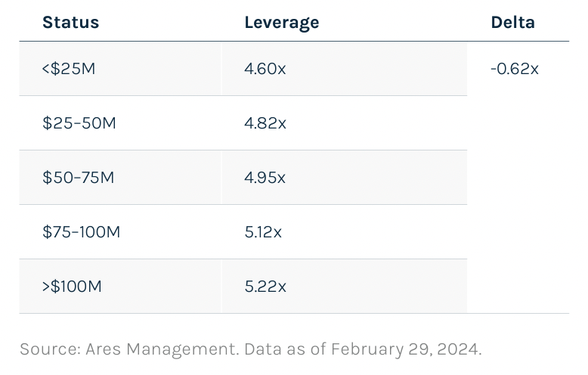Click the 4.60x leverage value
The image size is (588, 375).
point(265,69)
